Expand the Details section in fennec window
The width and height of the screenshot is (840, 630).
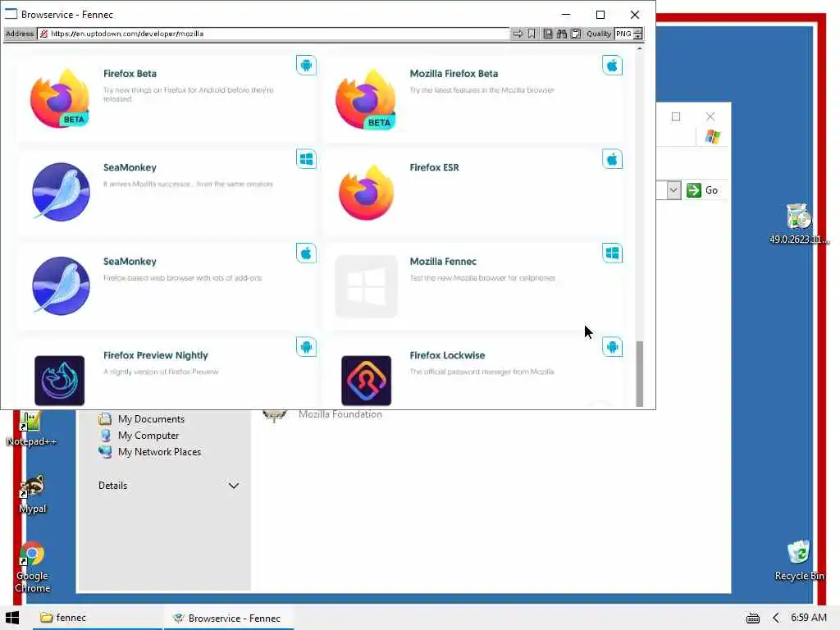234,486
